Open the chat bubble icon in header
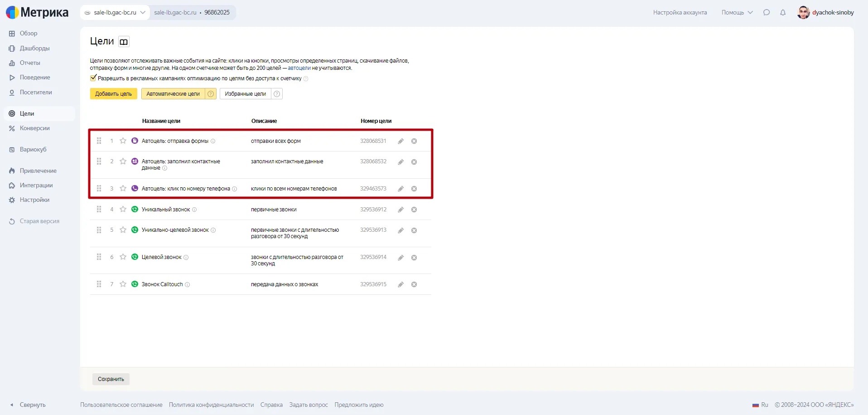Screen dimensions: 868x415 point(766,13)
